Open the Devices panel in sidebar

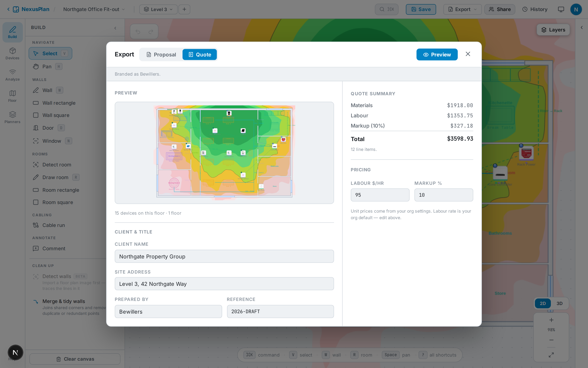click(x=12, y=54)
